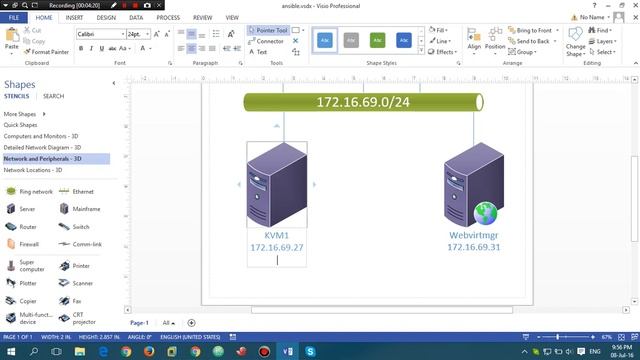Select Computers and Monitors - 3D stencil
Image resolution: width=640 pixels, height=360 pixels.
click(41, 136)
